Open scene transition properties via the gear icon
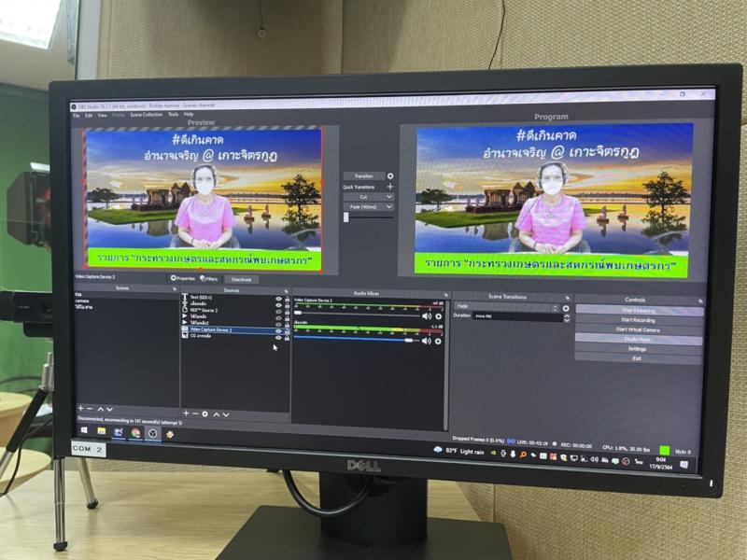747x560 pixels. 566,308
